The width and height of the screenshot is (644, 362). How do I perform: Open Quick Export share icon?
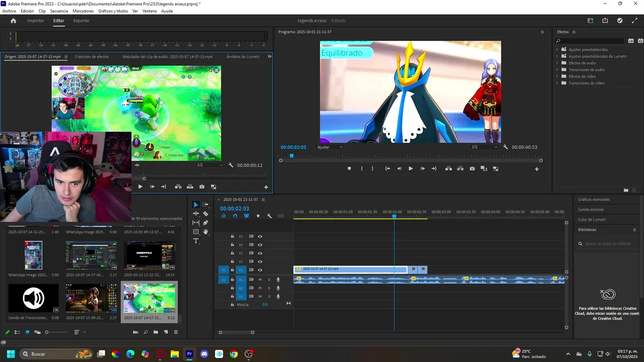click(x=605, y=21)
